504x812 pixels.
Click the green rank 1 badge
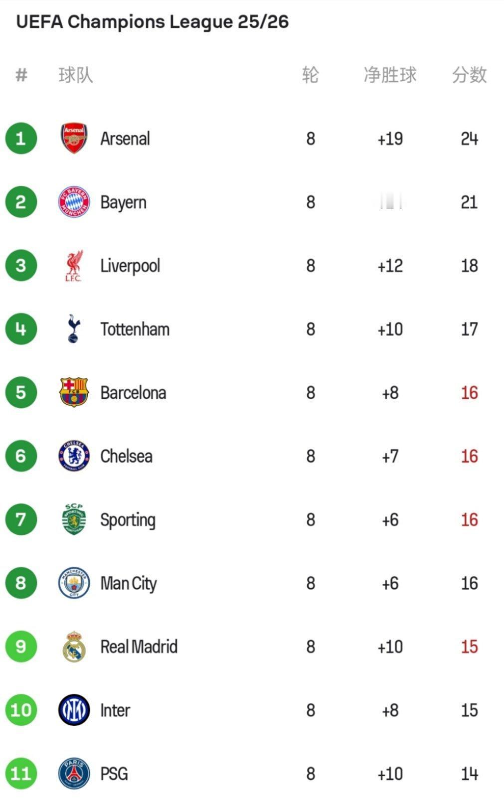point(21,139)
